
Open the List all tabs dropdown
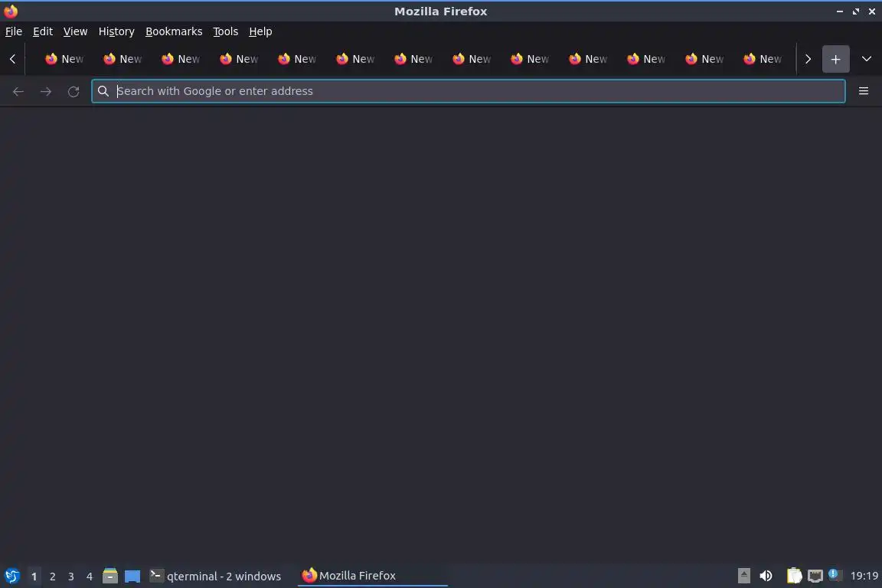click(866, 59)
